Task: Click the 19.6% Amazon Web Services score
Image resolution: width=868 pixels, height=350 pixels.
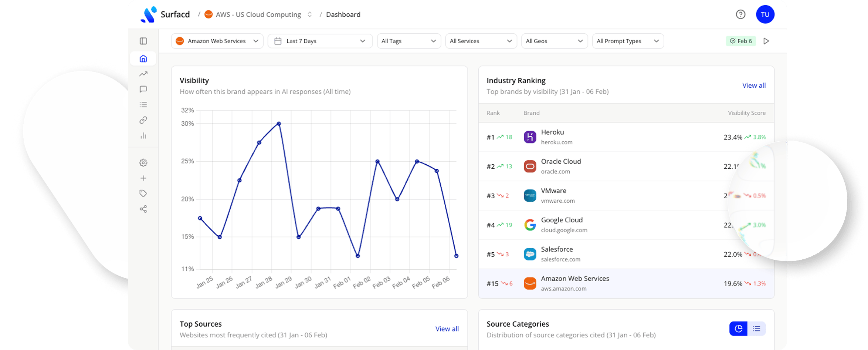Action: pos(733,284)
